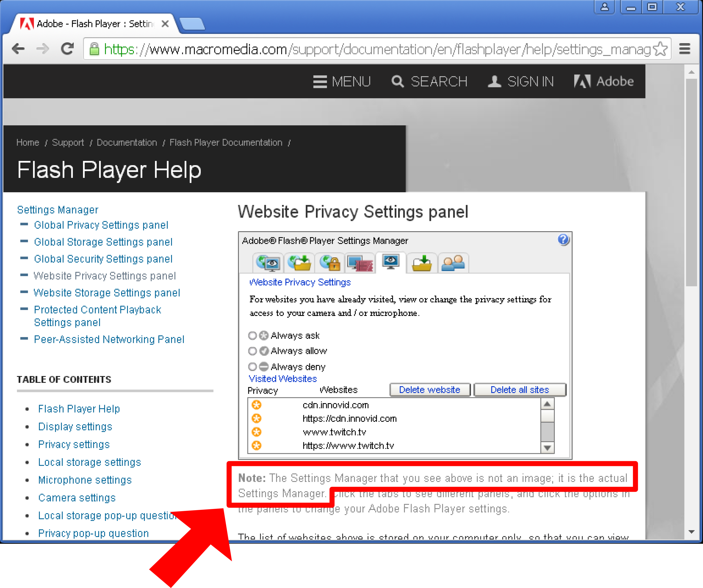Click the orange icon beside https://cdn.innovid.com
This screenshot has width=703, height=588.
pyautogui.click(x=257, y=418)
